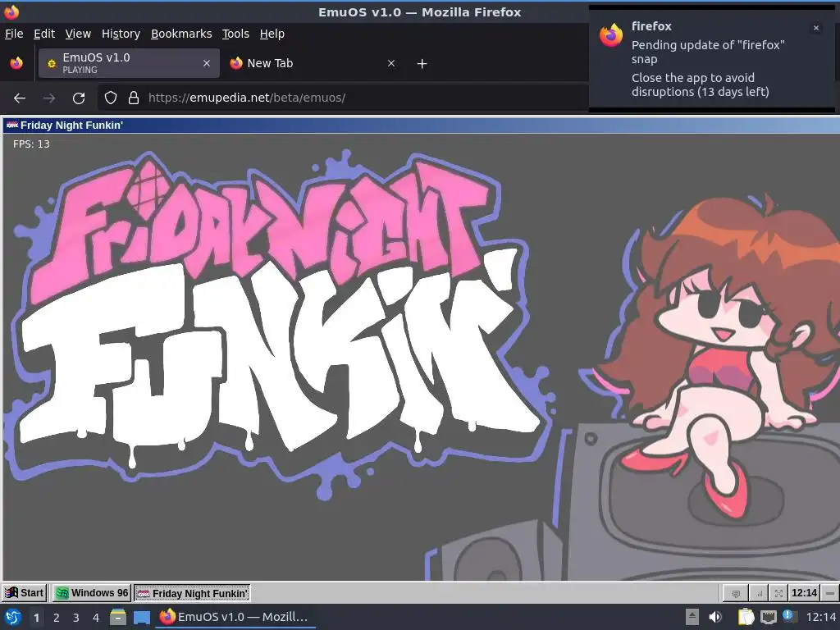Select the Friday Night Funkin' taskbar button
Image resolution: width=840 pixels, height=630 pixels.
click(x=192, y=593)
